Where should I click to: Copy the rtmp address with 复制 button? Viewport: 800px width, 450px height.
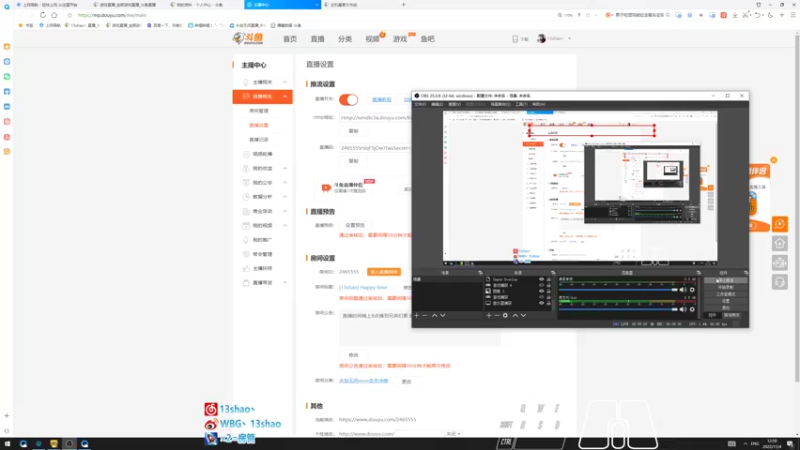pyautogui.click(x=354, y=131)
